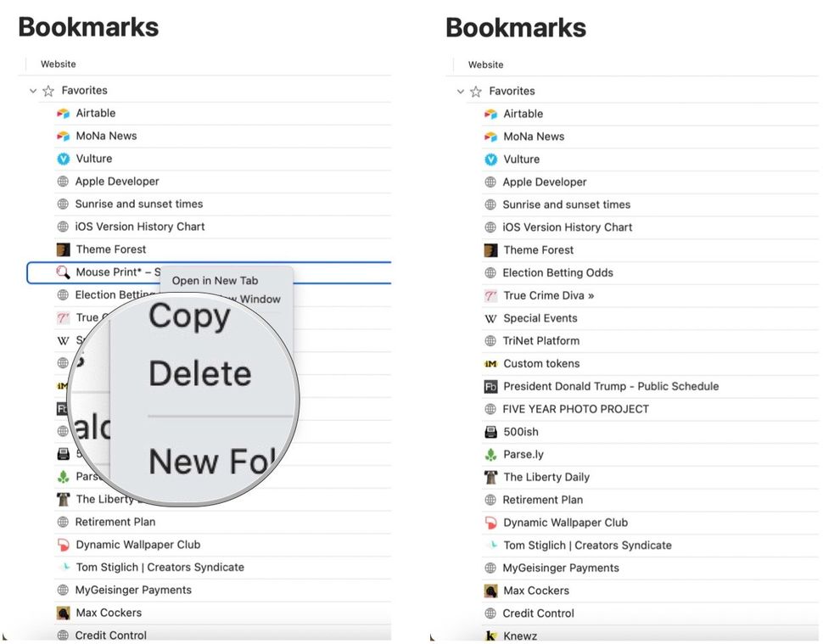Click The Liberty Daily icon in right list

pos(490,477)
